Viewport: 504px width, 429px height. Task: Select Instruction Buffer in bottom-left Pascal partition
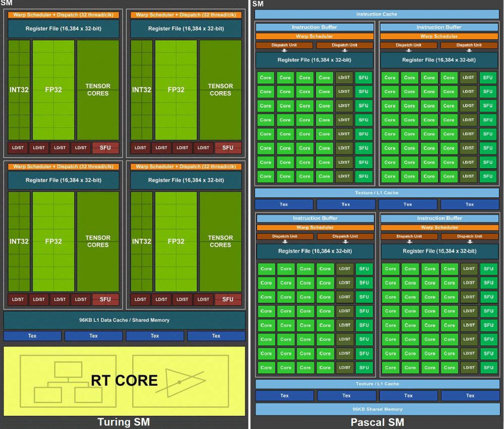coord(315,218)
